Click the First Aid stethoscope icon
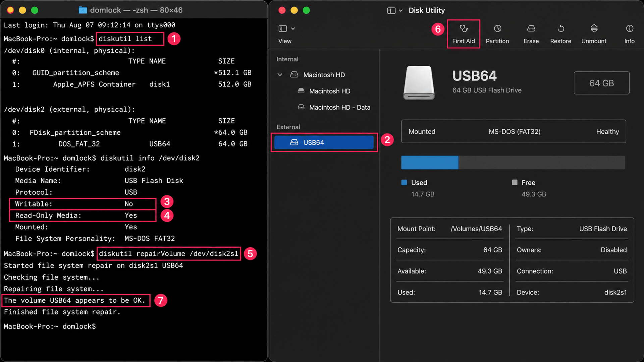This screenshot has width=644, height=362. click(464, 28)
